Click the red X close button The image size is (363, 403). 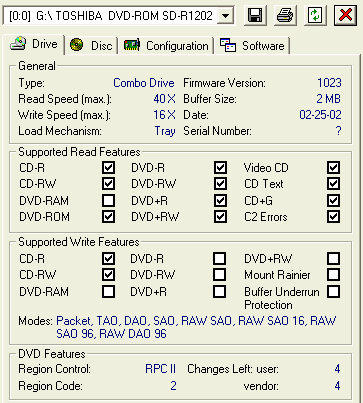coord(345,15)
